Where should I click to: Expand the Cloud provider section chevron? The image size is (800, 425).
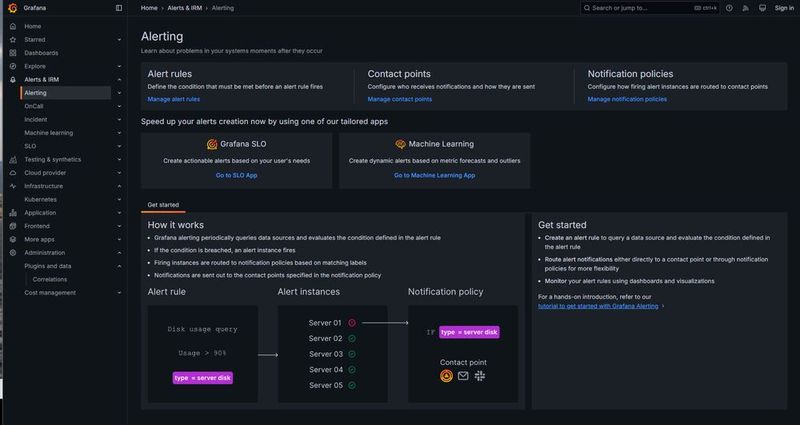coord(119,173)
